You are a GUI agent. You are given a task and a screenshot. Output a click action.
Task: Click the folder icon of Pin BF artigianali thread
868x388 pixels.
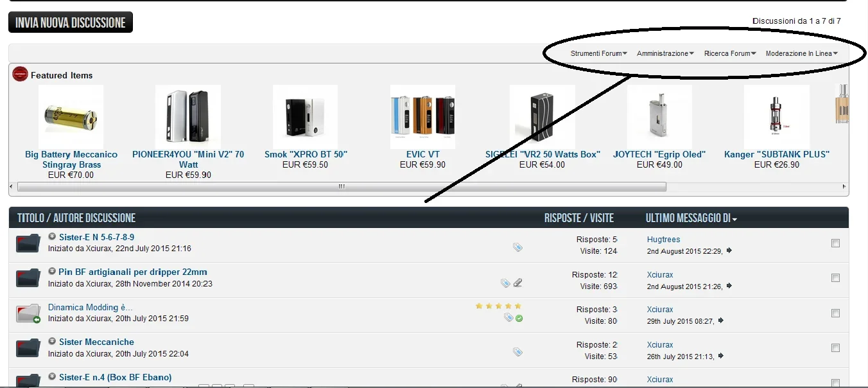28,279
